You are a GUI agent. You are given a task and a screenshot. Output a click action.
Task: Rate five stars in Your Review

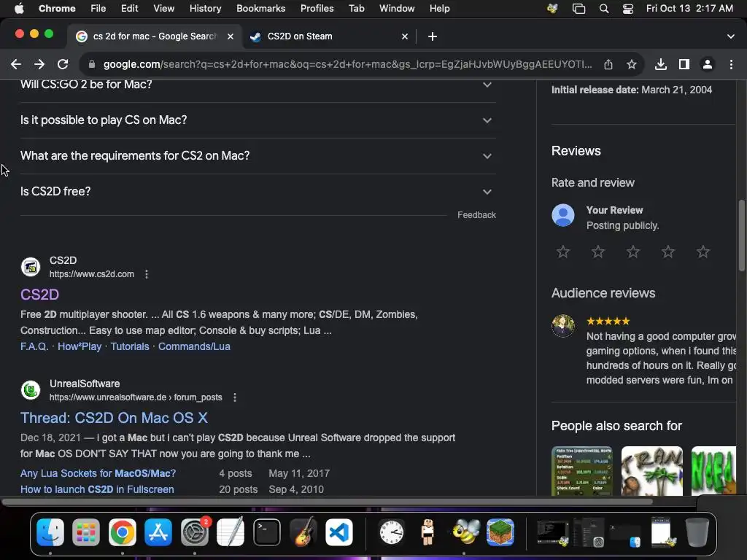[x=703, y=252]
